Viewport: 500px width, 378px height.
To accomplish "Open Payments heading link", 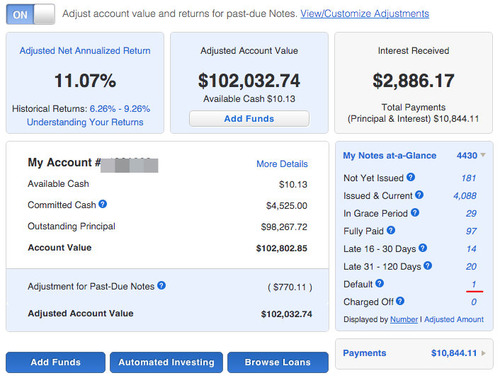I will click(365, 353).
